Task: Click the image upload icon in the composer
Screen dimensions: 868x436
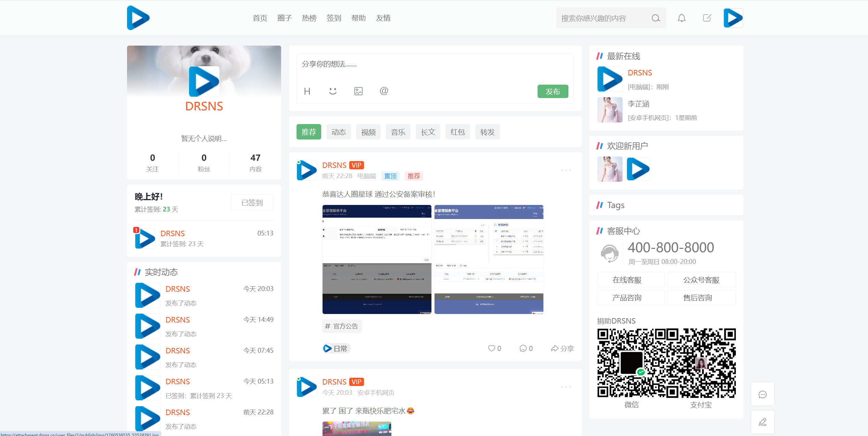Action: click(358, 91)
